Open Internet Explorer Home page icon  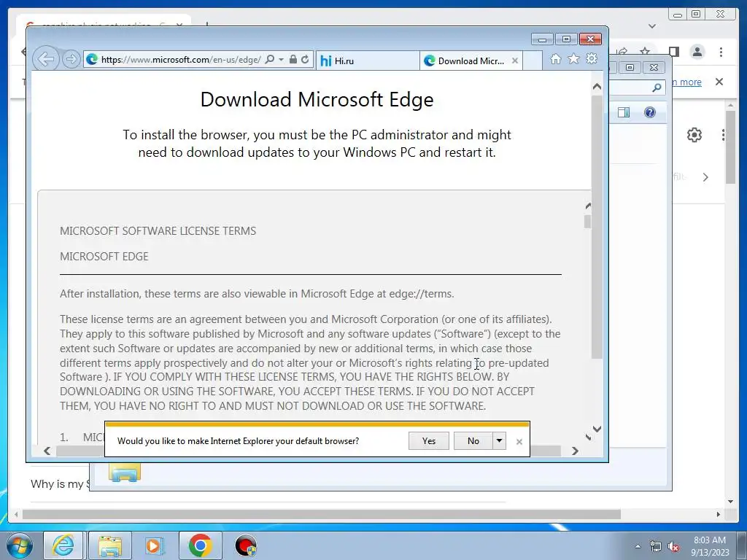pyautogui.click(x=555, y=58)
